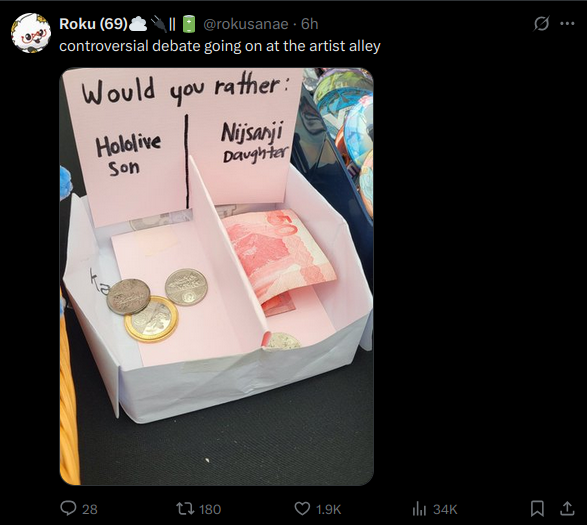Click the green battery emoji in name
The width and height of the screenshot is (587, 525).
[x=189, y=24]
